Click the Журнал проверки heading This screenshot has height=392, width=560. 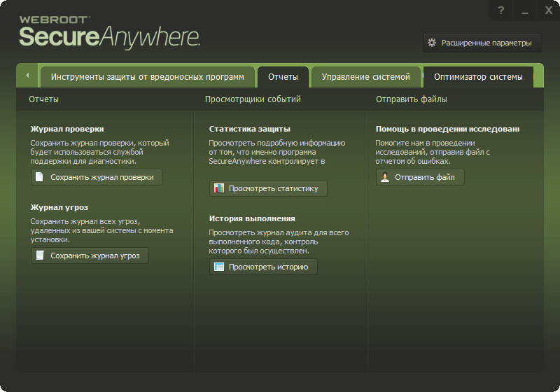(x=67, y=129)
